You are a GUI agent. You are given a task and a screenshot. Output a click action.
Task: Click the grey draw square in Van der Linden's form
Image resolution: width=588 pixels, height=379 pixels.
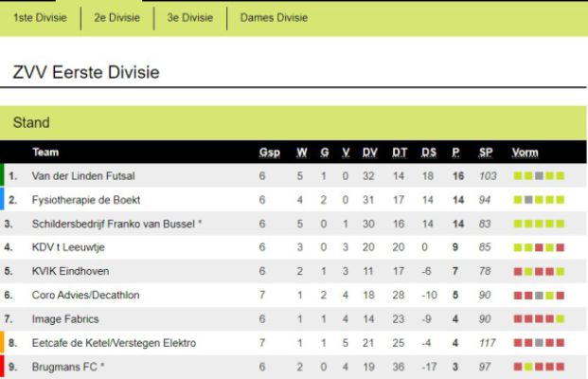click(x=539, y=176)
